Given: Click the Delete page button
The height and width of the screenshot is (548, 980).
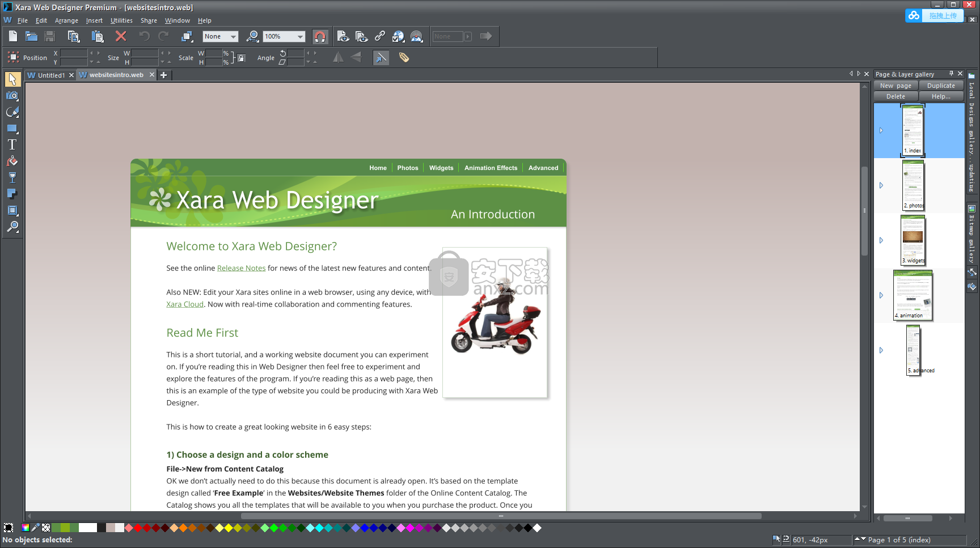Looking at the screenshot, I should (x=896, y=96).
